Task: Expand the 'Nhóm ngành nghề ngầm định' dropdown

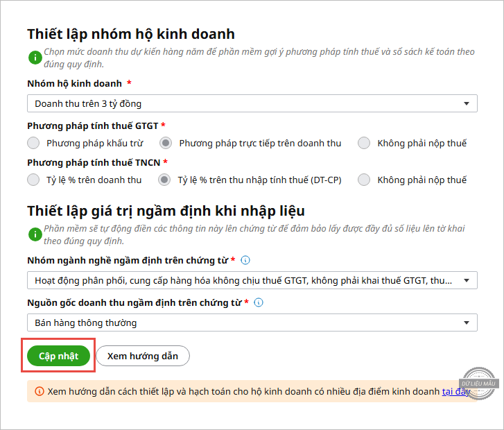Action: [x=252, y=280]
